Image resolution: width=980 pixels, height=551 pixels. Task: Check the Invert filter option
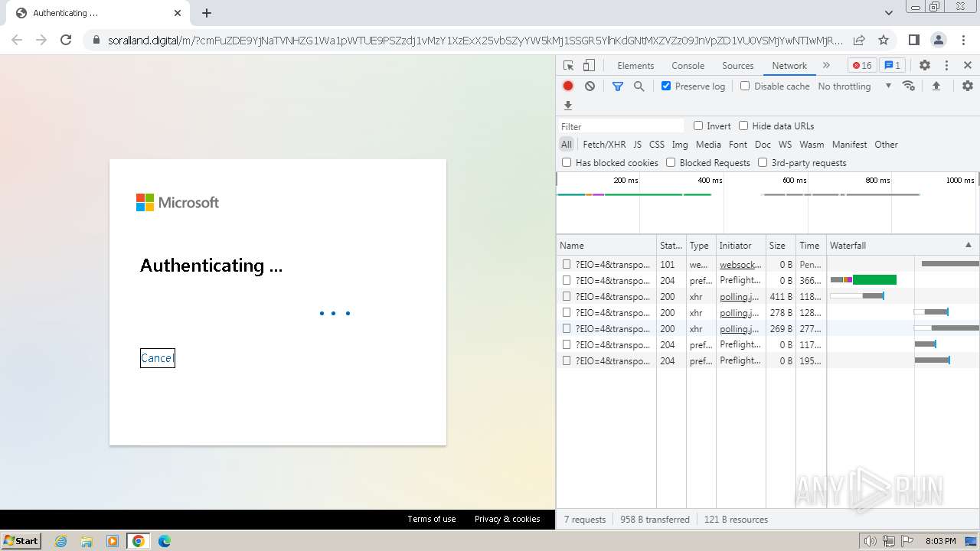point(698,126)
